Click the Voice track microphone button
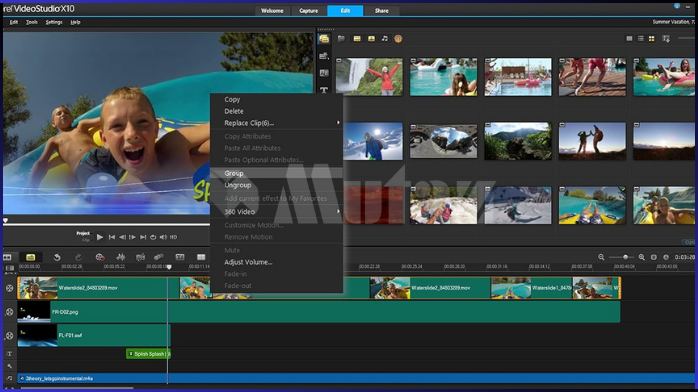 coord(9,367)
